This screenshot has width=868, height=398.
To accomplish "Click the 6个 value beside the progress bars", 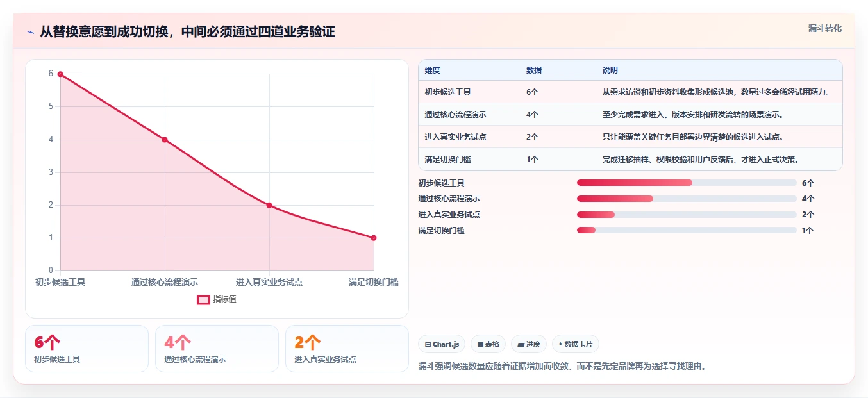I will 808,183.
